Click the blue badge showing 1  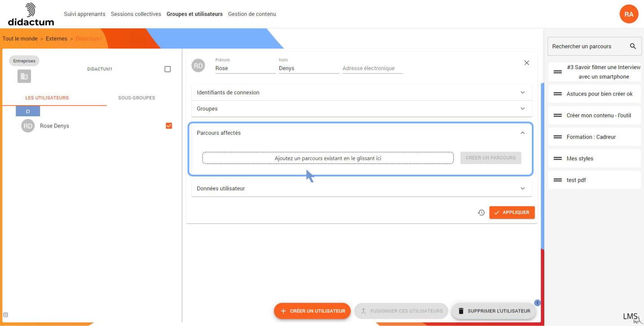click(x=538, y=303)
